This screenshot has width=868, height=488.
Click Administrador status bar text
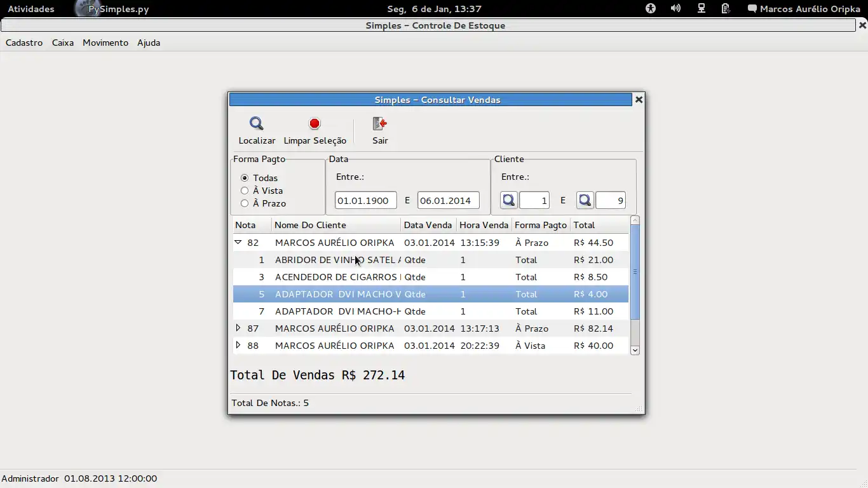click(30, 478)
